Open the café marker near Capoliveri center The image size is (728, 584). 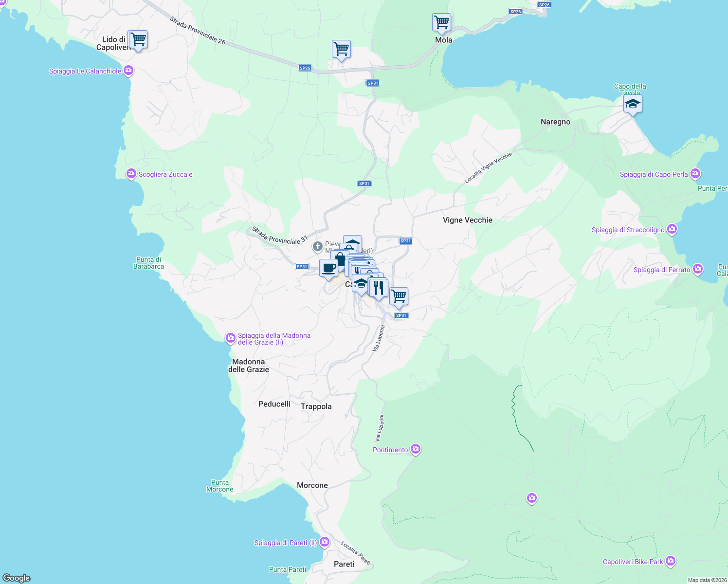[x=329, y=267]
